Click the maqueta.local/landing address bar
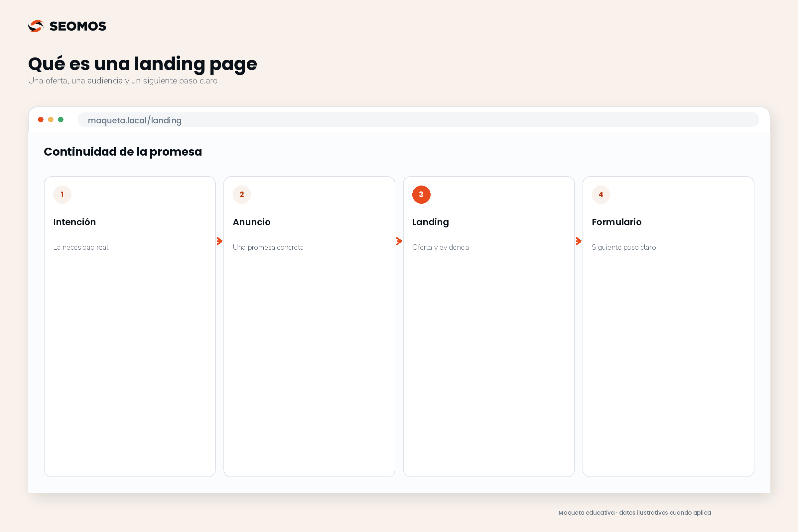Screen dimensions: 798x532 pyautogui.click(x=418, y=120)
